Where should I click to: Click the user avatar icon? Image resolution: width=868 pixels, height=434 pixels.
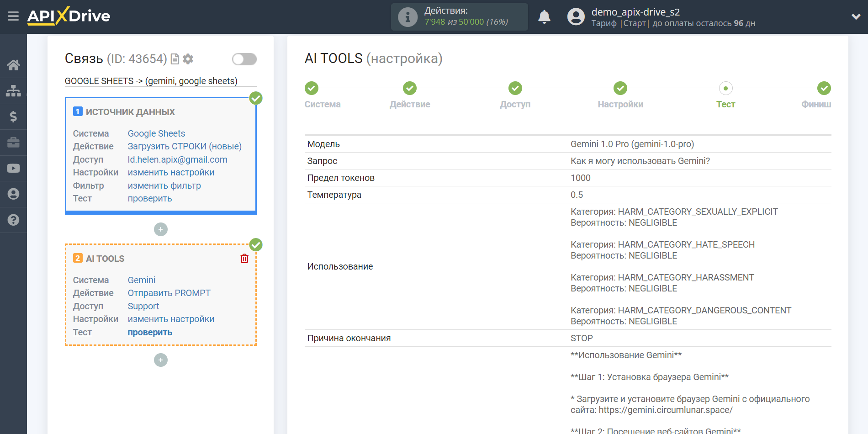point(576,17)
